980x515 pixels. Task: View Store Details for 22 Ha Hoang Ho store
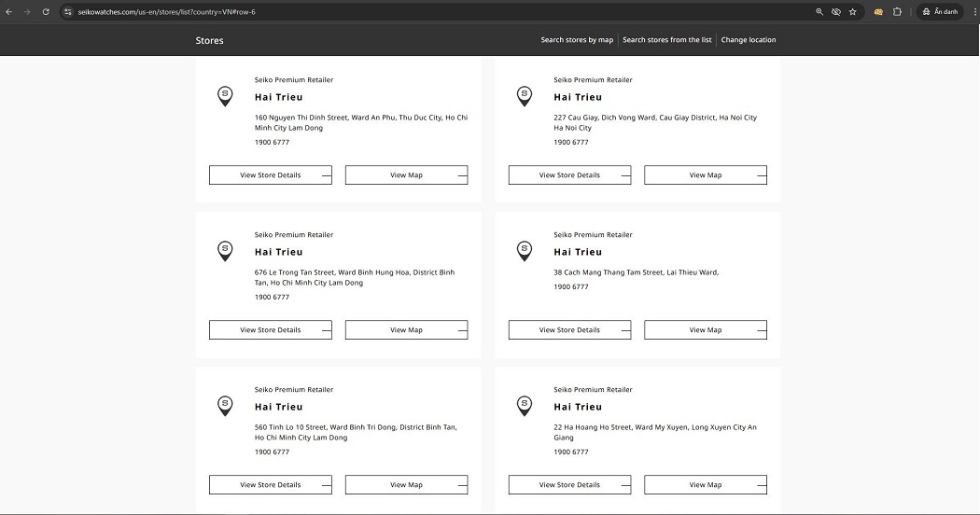coord(570,485)
